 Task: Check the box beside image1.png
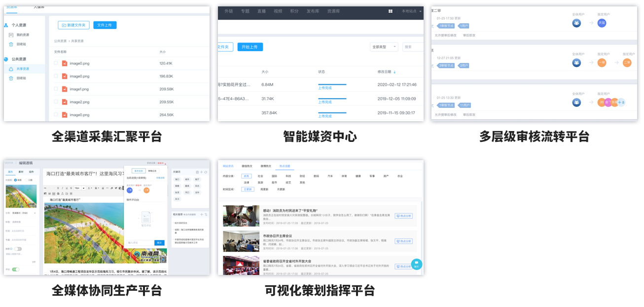click(x=56, y=89)
